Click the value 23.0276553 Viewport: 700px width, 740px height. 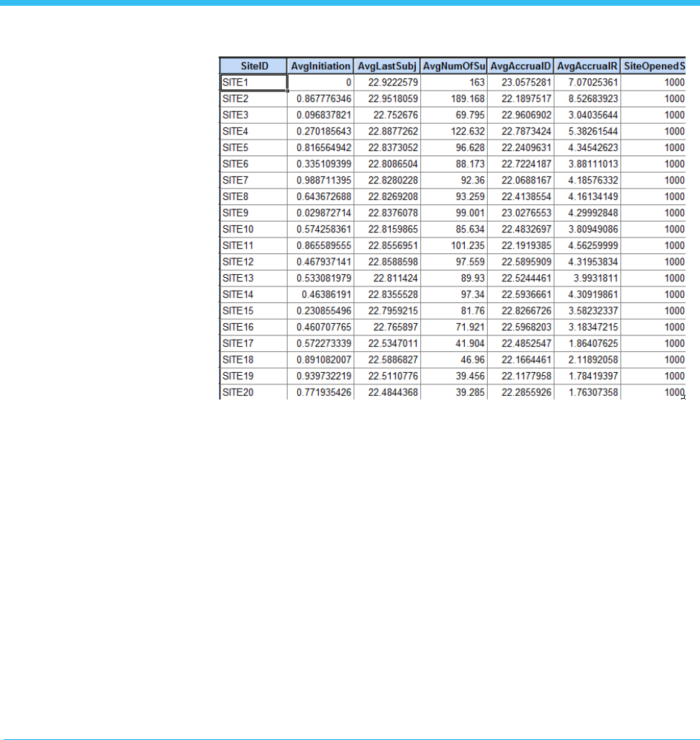click(527, 213)
